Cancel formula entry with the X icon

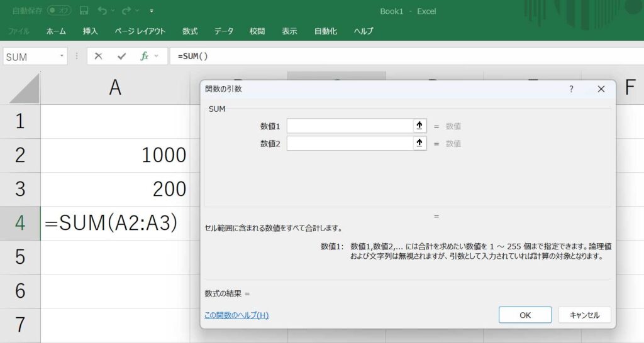(98, 56)
